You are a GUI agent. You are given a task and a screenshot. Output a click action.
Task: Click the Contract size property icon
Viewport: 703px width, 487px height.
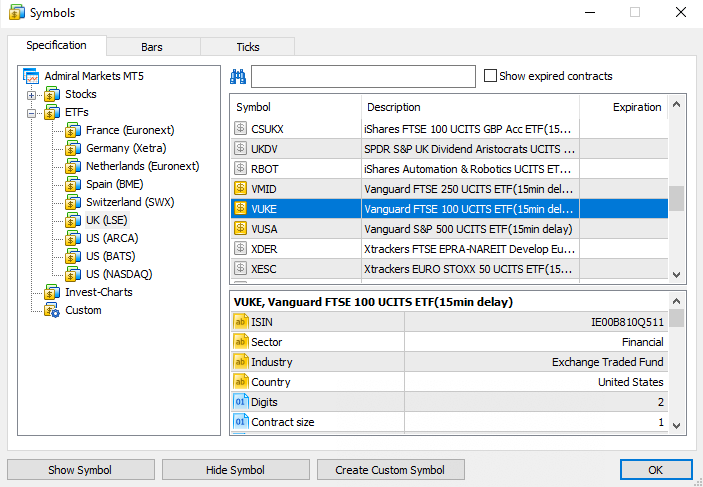[241, 422]
